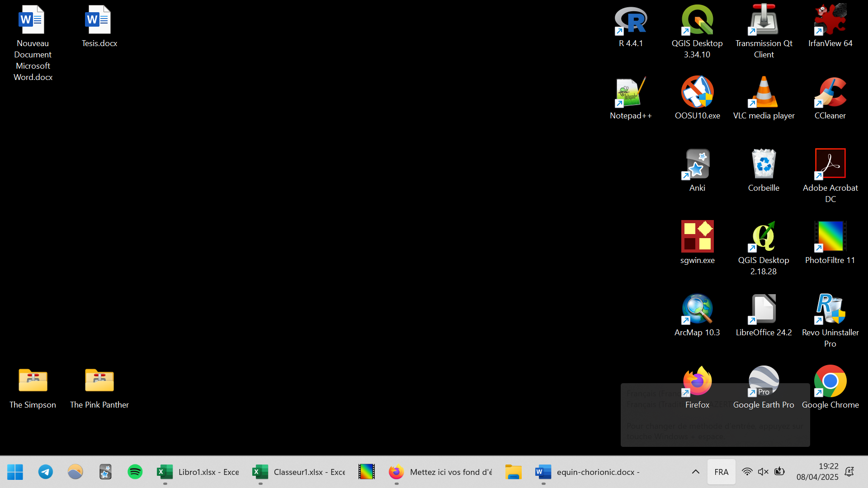Select the R 4.4.1 desktop shortcut
This screenshot has width=868, height=488.
pos(631,26)
